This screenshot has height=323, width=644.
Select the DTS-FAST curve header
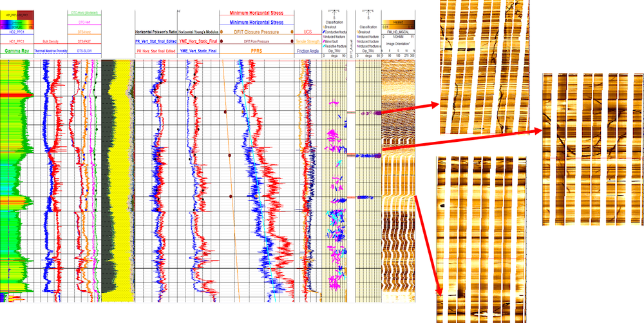coord(84,41)
